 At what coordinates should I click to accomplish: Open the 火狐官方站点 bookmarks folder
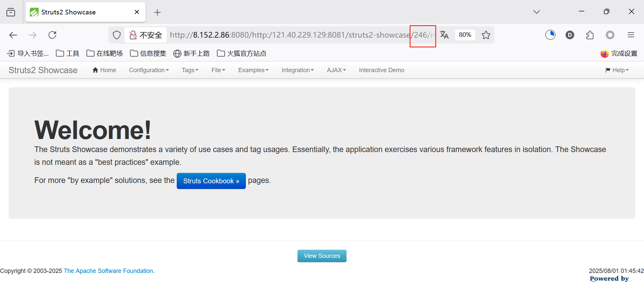(x=242, y=53)
